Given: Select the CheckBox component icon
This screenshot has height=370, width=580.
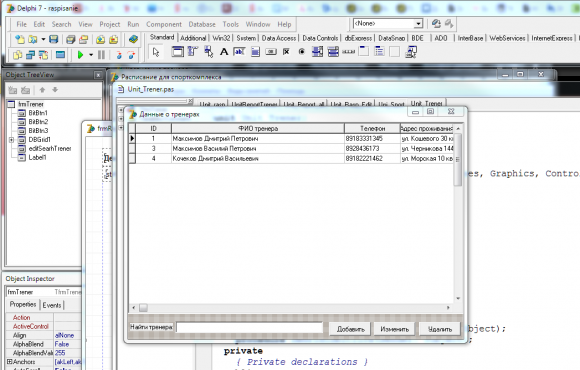Looking at the screenshot, I should click(x=286, y=52).
